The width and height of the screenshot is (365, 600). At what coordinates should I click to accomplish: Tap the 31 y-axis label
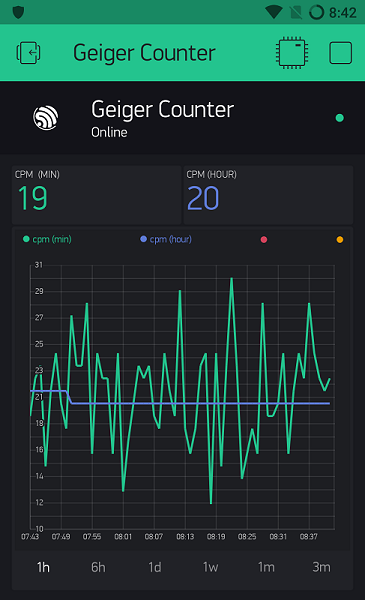pos(39,265)
